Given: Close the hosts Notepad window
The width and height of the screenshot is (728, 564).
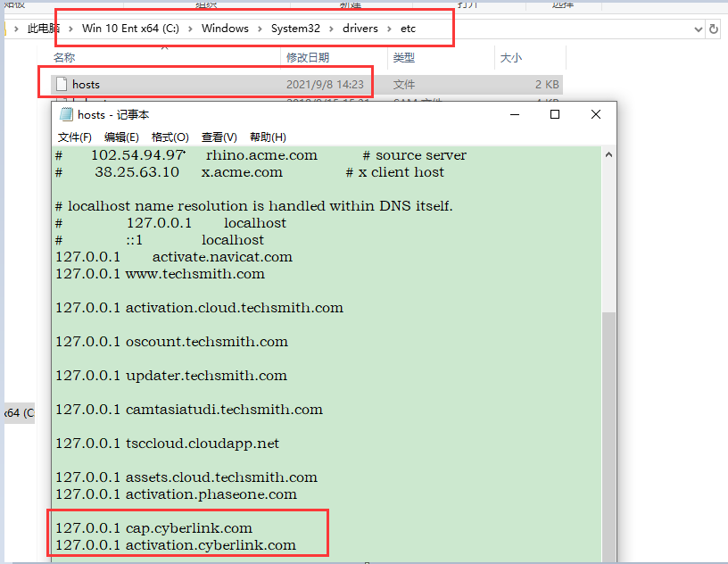Looking at the screenshot, I should [x=596, y=114].
